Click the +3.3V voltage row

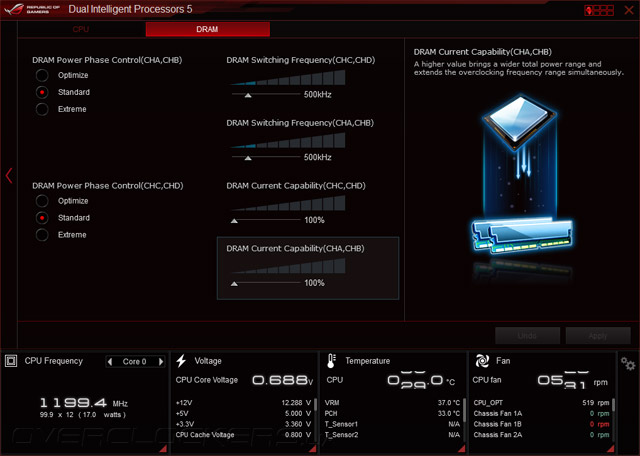point(243,424)
